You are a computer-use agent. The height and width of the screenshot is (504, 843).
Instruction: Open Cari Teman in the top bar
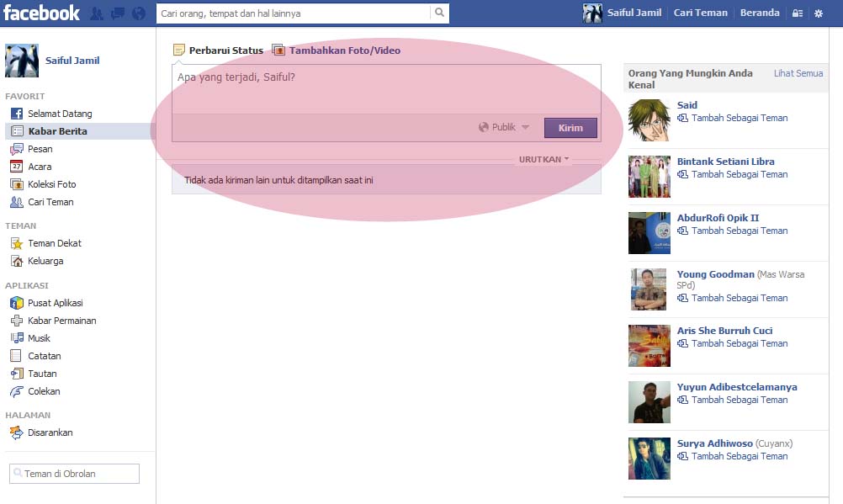tap(701, 13)
